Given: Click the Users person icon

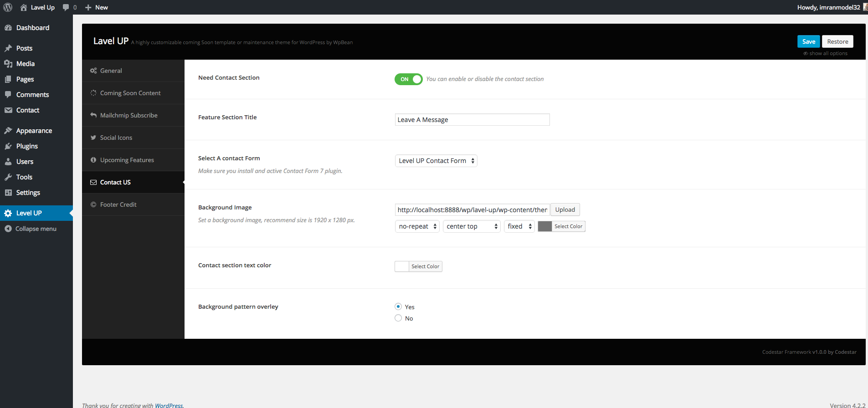Looking at the screenshot, I should coord(8,162).
